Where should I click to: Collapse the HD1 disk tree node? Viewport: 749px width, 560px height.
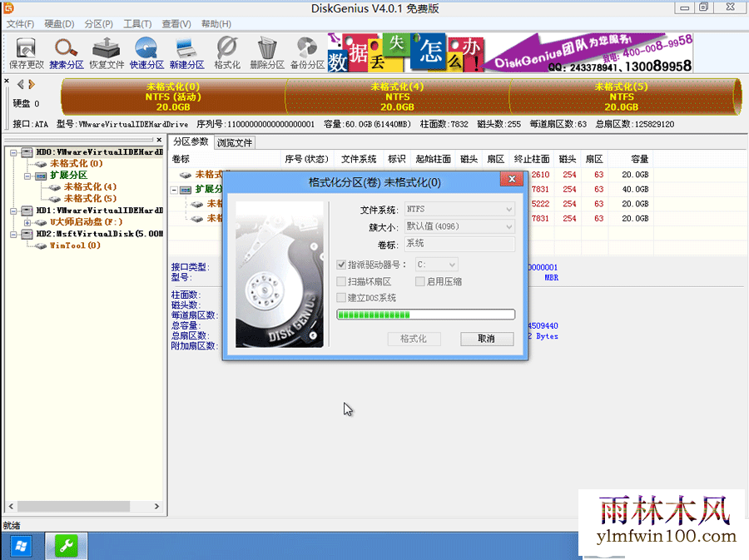(13, 211)
